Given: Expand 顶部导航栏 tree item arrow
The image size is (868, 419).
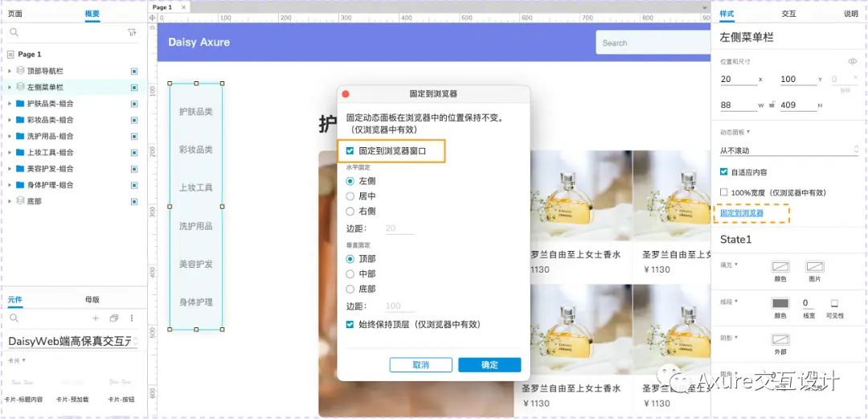Looking at the screenshot, I should coord(10,71).
